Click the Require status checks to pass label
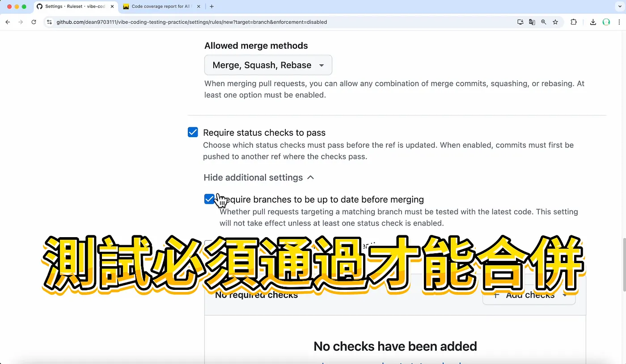The image size is (626, 364). 264,133
